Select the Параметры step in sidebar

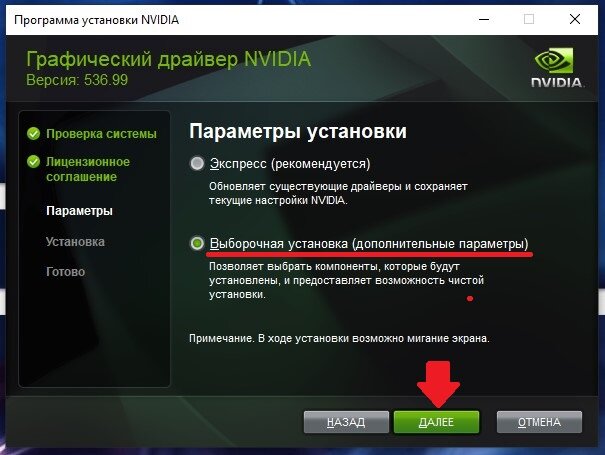pyautogui.click(x=79, y=211)
